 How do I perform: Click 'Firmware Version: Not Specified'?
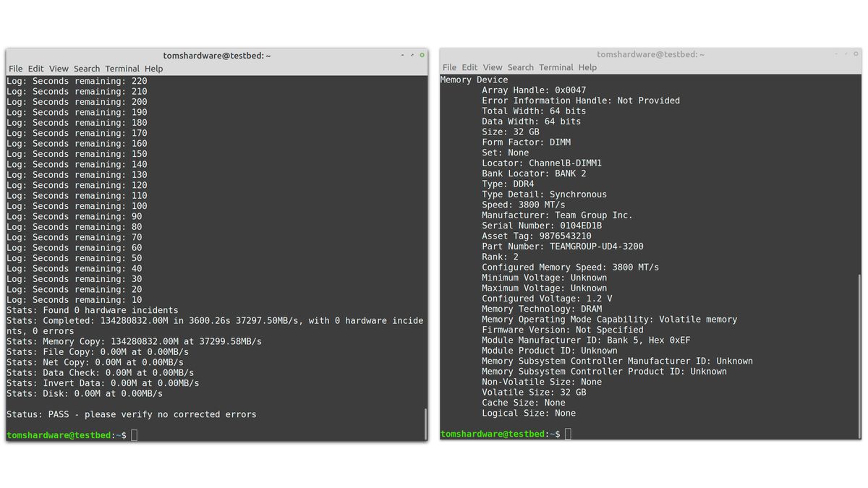pyautogui.click(x=563, y=330)
